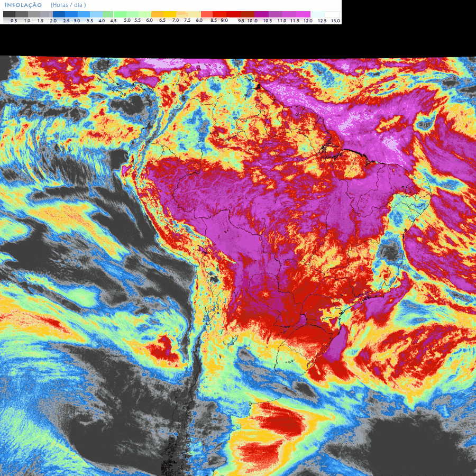Select light gray swatch between 1.5 and 2.0
Screen dimensions: 476x476
[47, 14]
